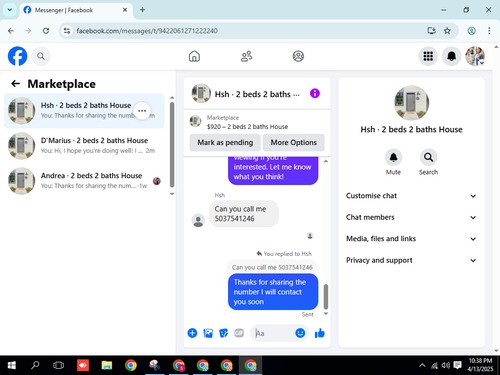Attach a photo with the image icon
The height and width of the screenshot is (375, 500).
tap(208, 333)
